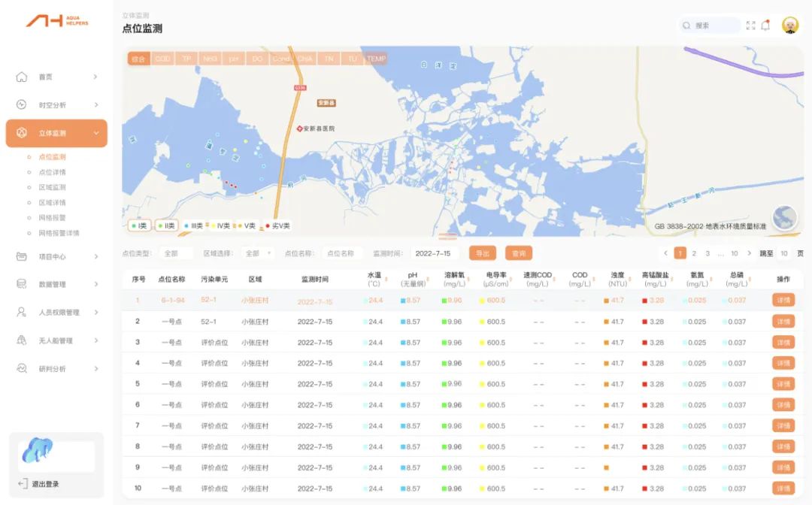Click the 点位名称 input field
Viewport: 812px width, 505px height.
[x=342, y=254]
